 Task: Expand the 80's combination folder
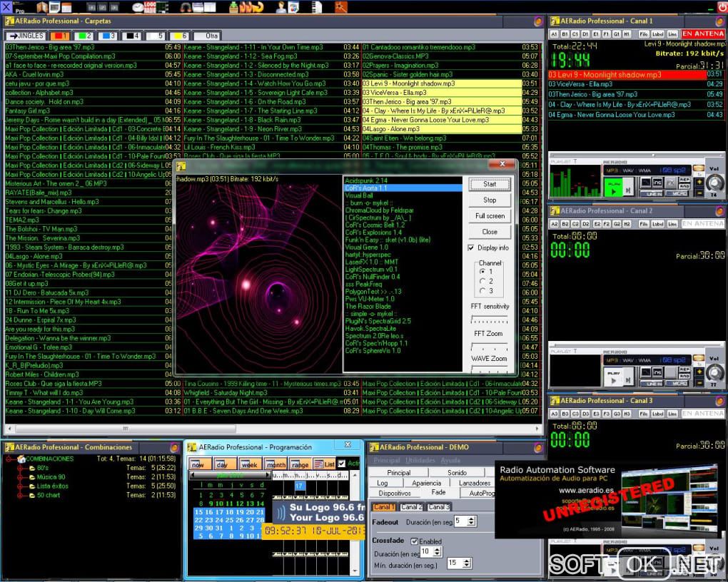coord(21,468)
